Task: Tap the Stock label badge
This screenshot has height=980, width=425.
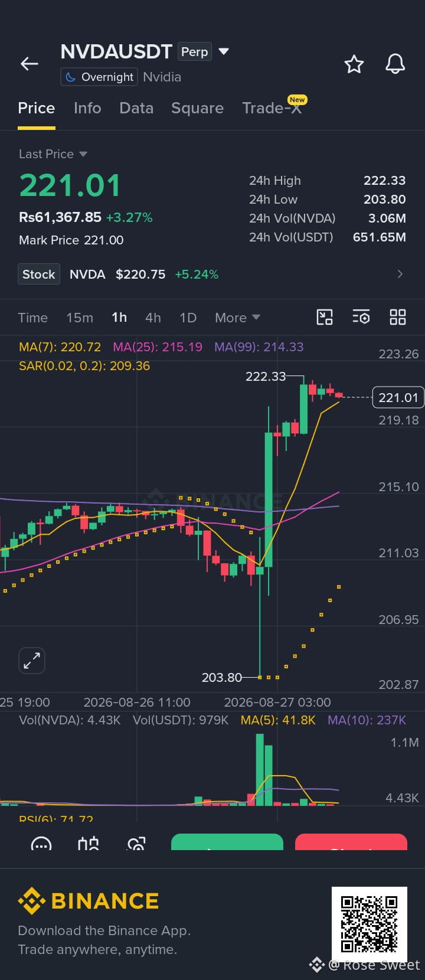Action: (x=39, y=274)
